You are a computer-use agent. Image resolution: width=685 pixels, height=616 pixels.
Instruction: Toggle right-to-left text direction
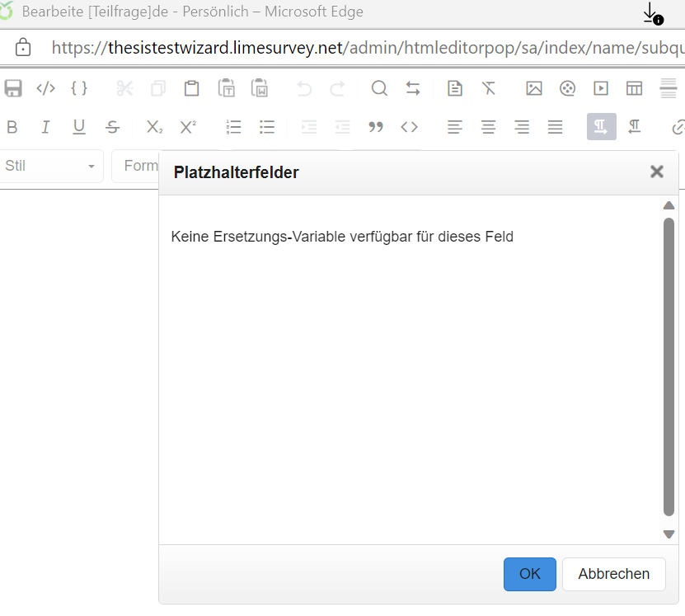pos(635,127)
